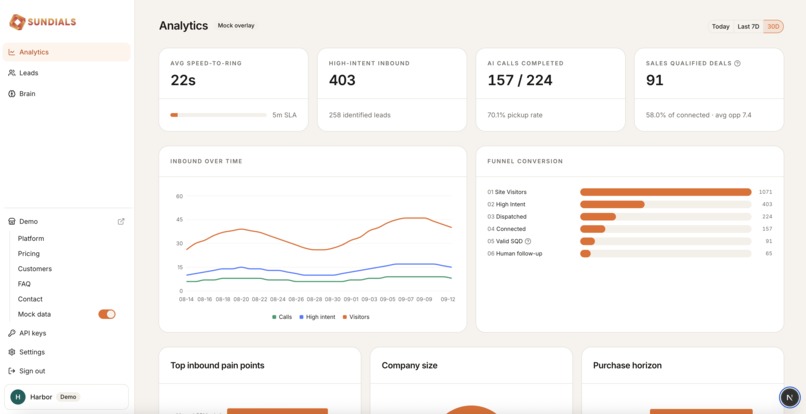Open the Brain section
806x414 pixels.
67,94
